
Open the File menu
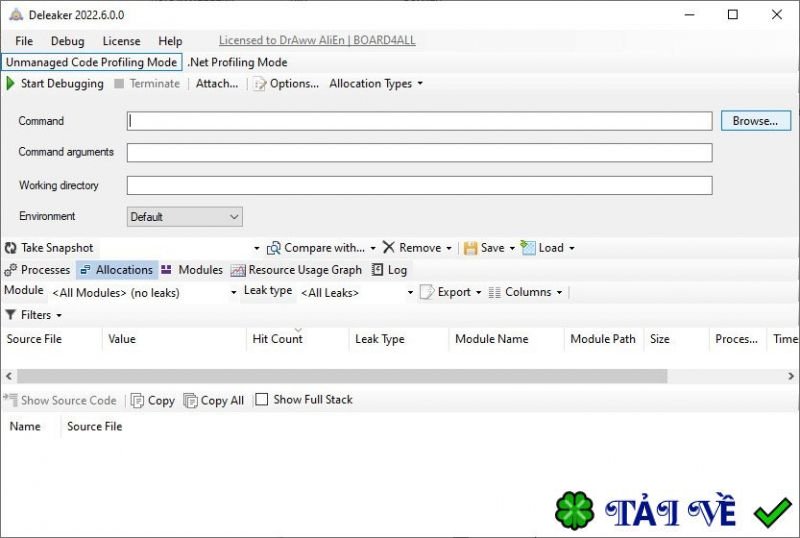pos(24,41)
